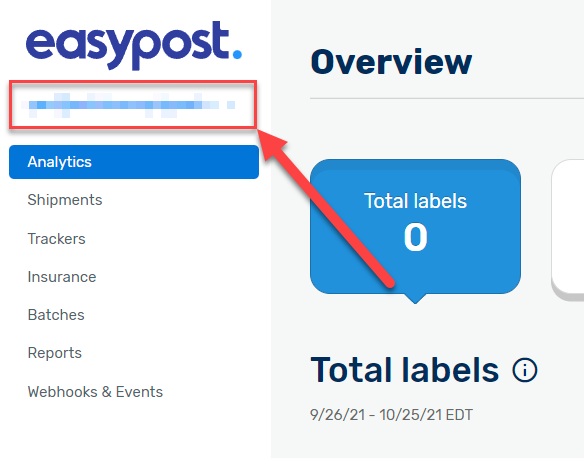The width and height of the screenshot is (584, 458).
Task: Select Analytics in the sidebar
Action: 134,162
